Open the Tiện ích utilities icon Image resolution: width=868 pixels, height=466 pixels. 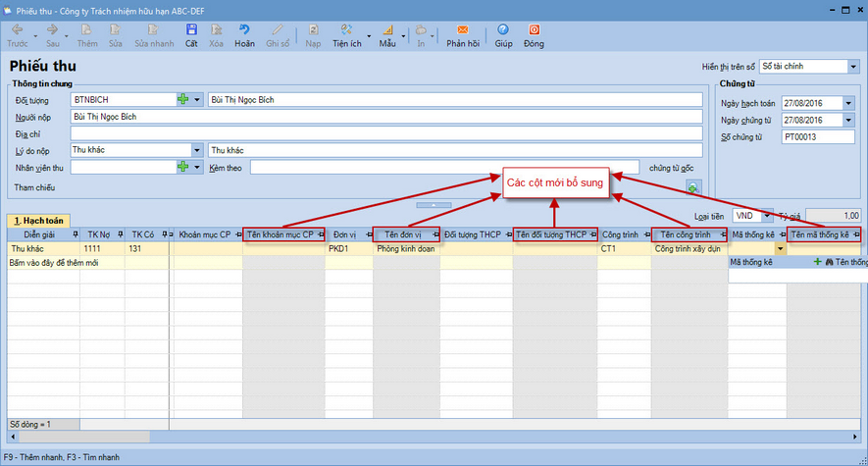click(x=346, y=29)
